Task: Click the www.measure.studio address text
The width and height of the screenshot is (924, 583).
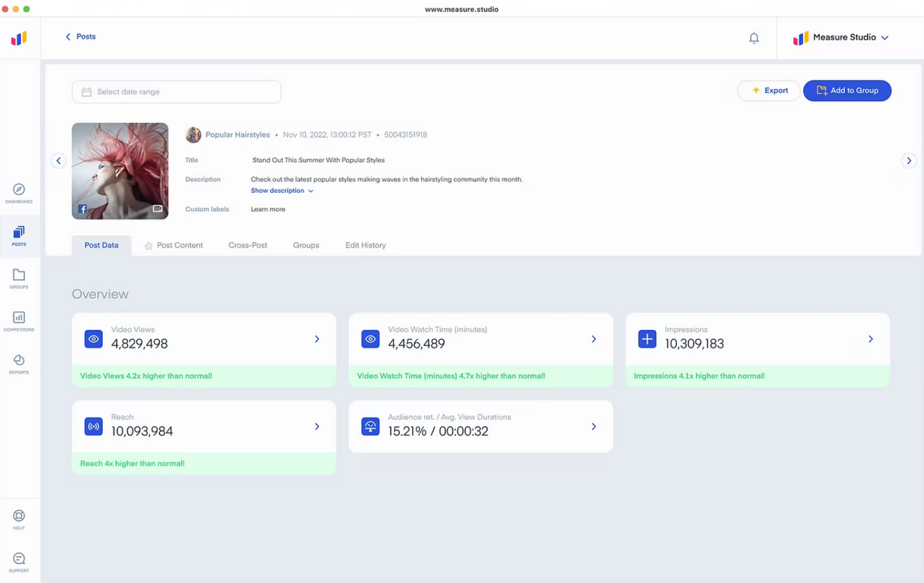Action: click(x=462, y=9)
